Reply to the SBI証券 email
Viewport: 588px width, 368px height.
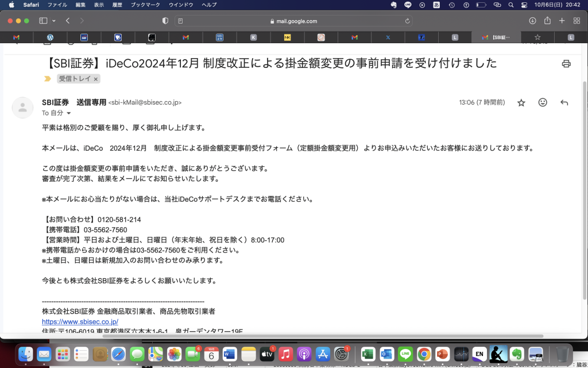[x=564, y=102]
